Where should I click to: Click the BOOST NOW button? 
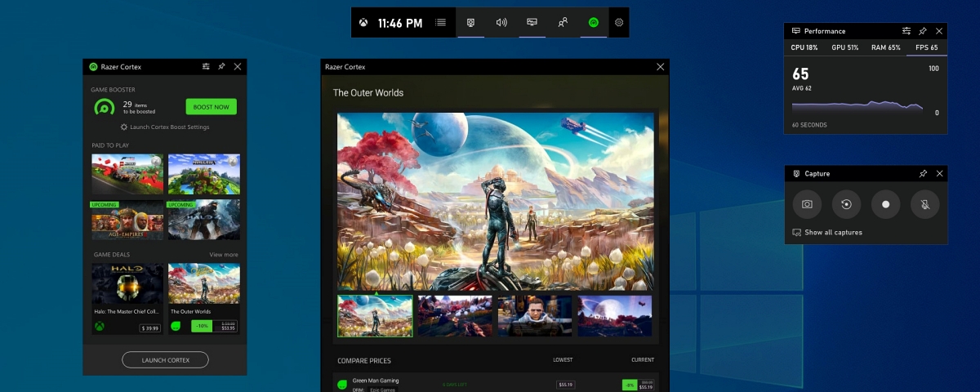coord(211,107)
